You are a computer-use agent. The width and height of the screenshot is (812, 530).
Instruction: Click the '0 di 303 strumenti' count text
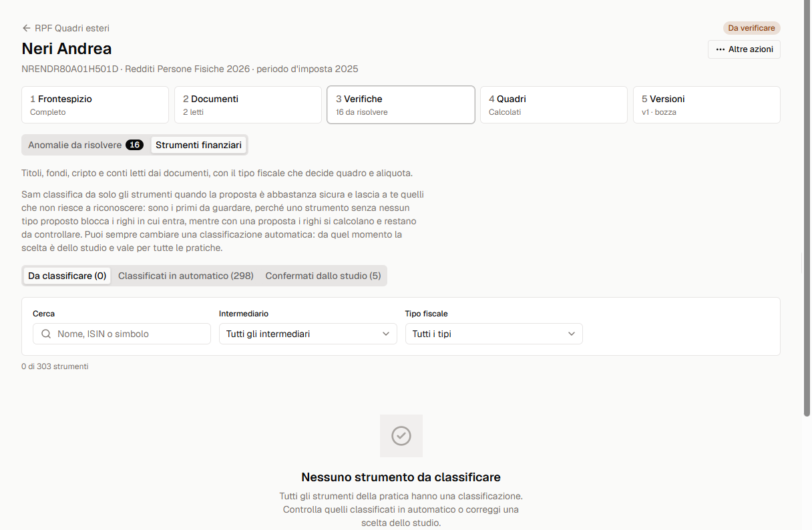tap(55, 366)
